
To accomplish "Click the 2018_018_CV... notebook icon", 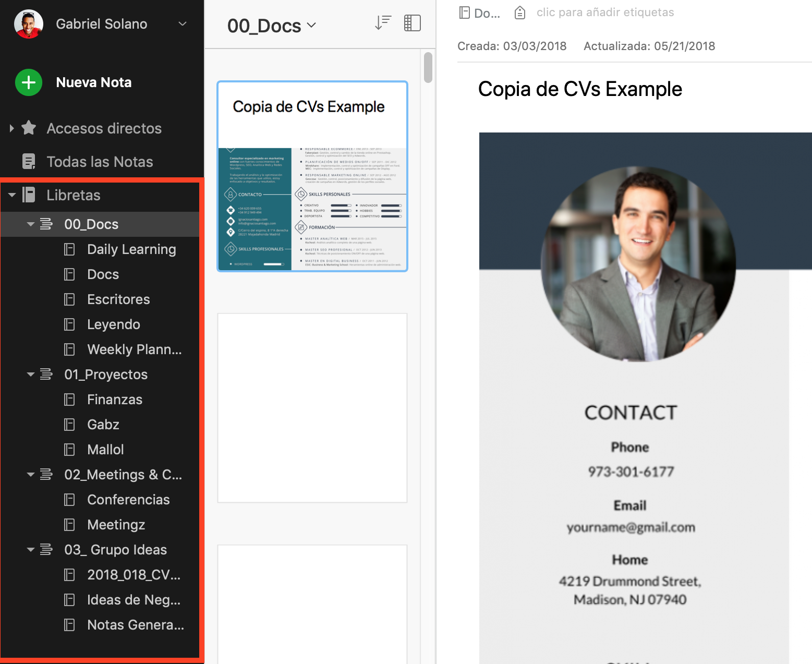I will pyautogui.click(x=69, y=575).
